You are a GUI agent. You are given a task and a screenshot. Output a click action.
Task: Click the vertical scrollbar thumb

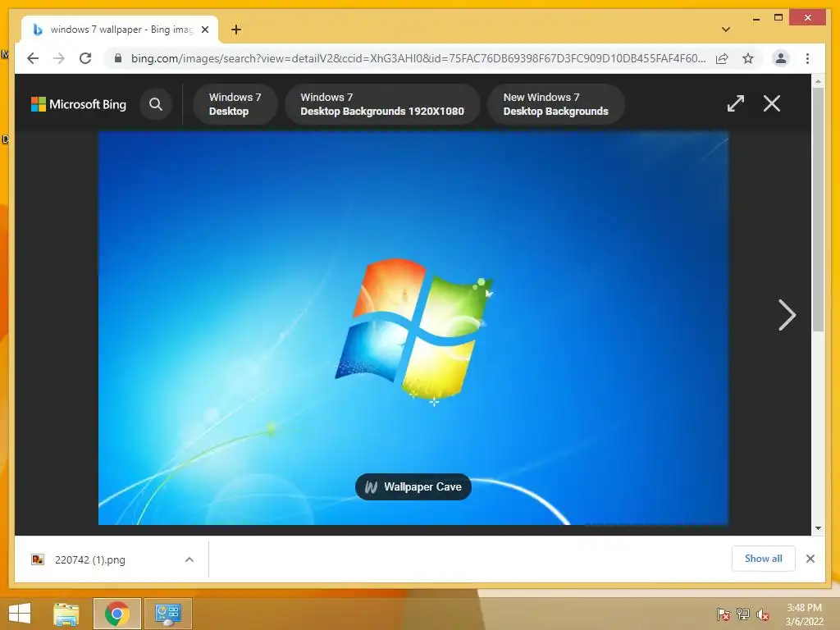[818, 209]
